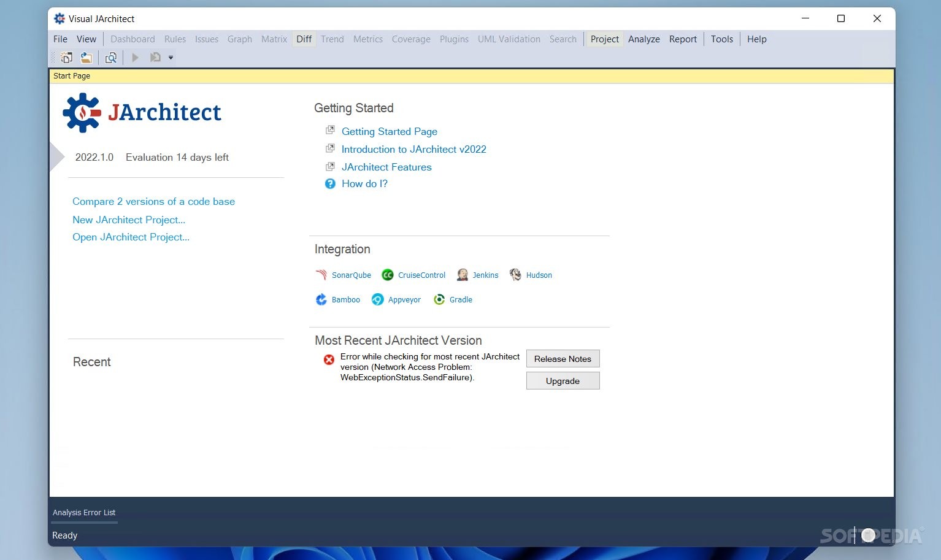This screenshot has width=941, height=560.
Task: Click the Bamboo integration link
Action: [x=346, y=300]
